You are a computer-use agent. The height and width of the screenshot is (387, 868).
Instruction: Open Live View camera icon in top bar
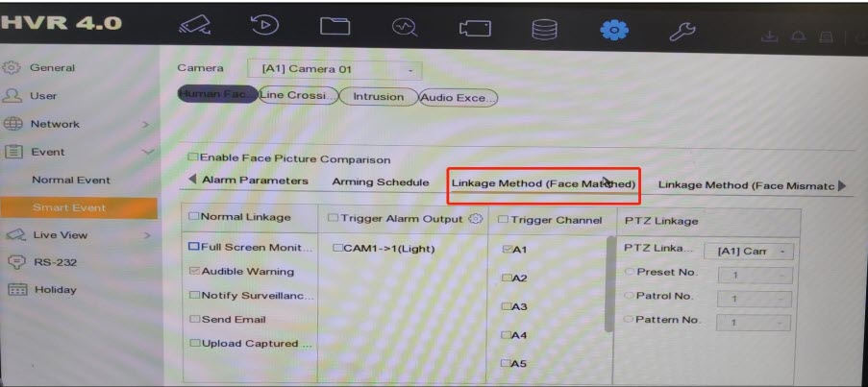pos(194,29)
